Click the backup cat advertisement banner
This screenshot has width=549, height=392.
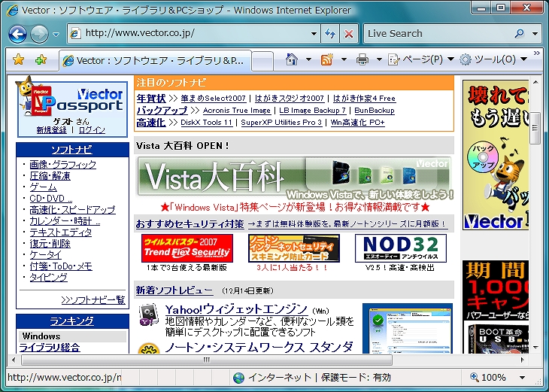pyautogui.click(x=496, y=155)
